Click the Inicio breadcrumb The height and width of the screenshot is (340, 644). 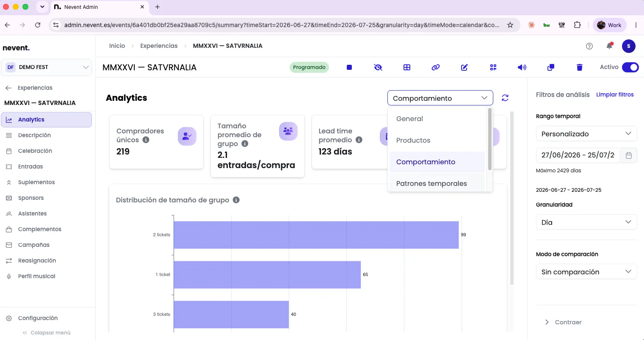pyautogui.click(x=117, y=46)
